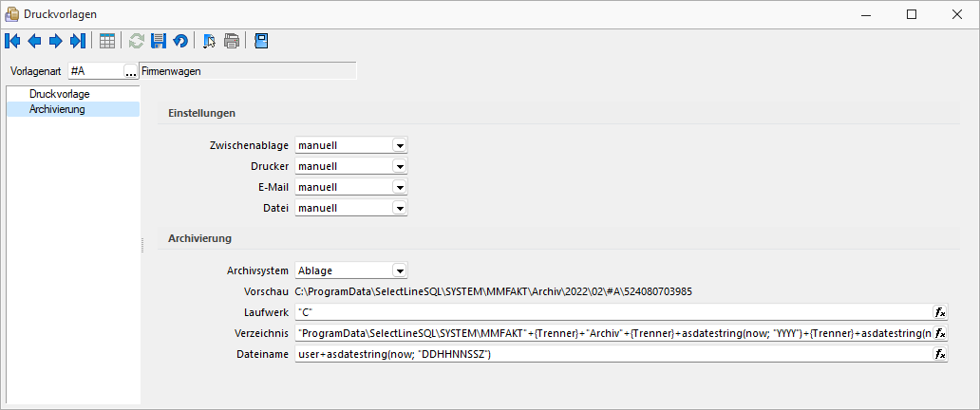The image size is (980, 410).
Task: Select Druckvorlage in the left tree
Action: click(x=60, y=94)
